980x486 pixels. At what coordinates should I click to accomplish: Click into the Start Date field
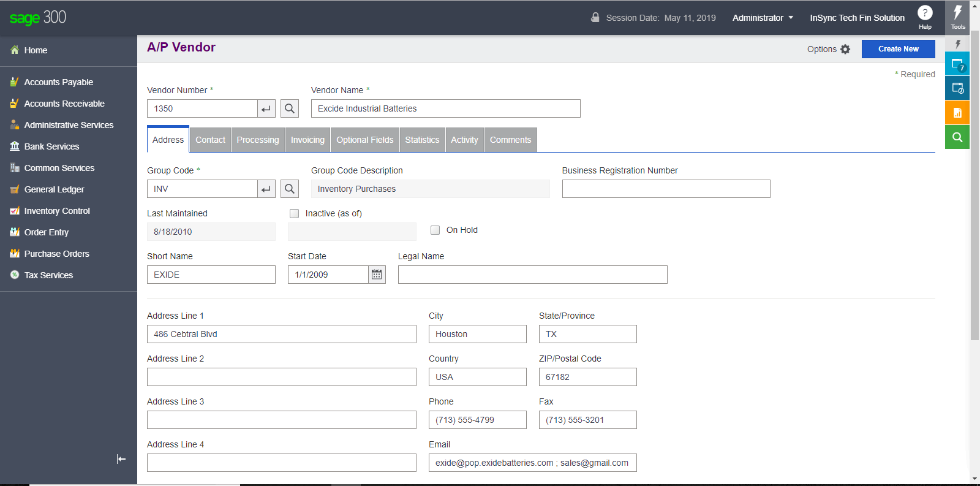point(328,275)
